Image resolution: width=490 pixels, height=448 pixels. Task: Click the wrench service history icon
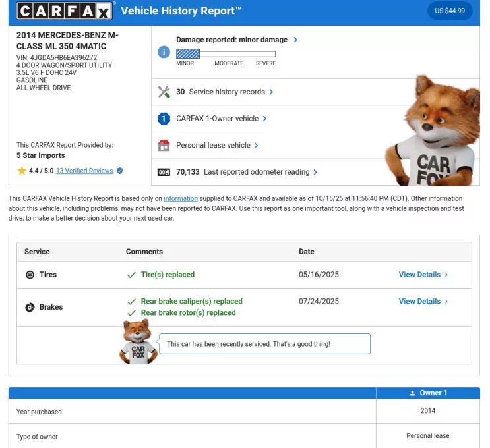[x=164, y=92]
